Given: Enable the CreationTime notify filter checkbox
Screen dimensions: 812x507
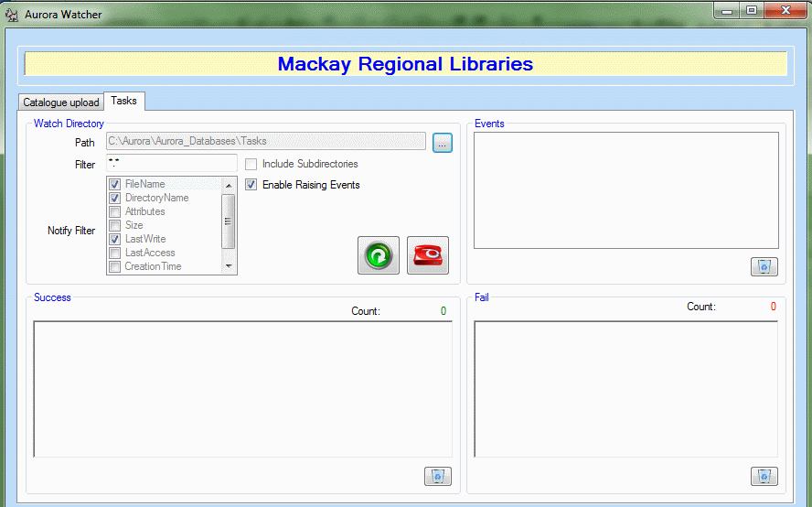Looking at the screenshot, I should tap(115, 266).
